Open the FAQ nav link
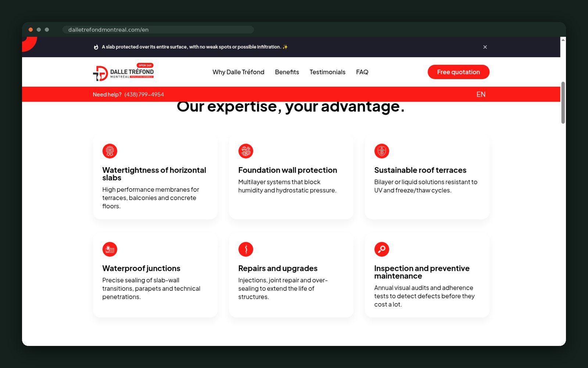The image size is (588, 368). [362, 72]
